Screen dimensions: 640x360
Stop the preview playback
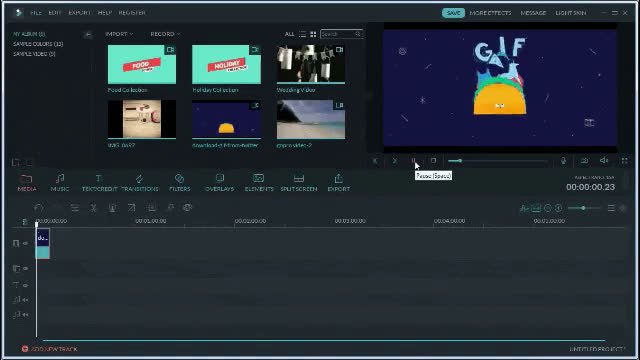pyautogui.click(x=433, y=161)
